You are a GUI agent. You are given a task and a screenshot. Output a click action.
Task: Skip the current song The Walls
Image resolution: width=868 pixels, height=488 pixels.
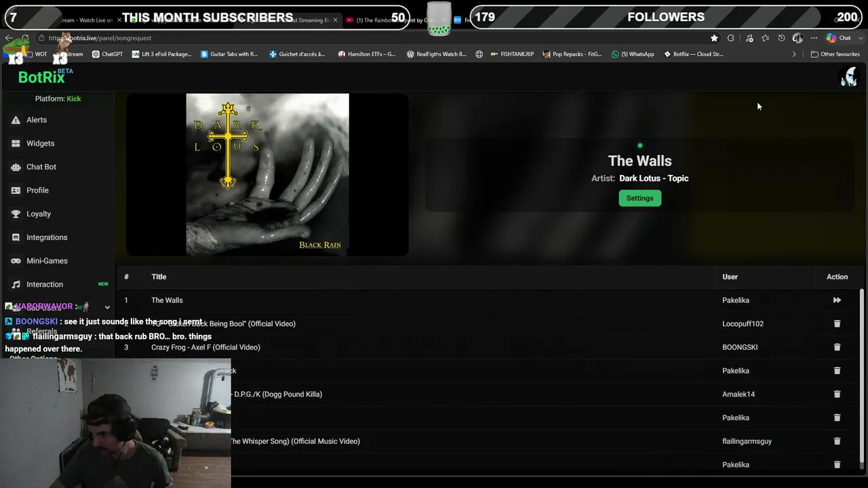837,300
